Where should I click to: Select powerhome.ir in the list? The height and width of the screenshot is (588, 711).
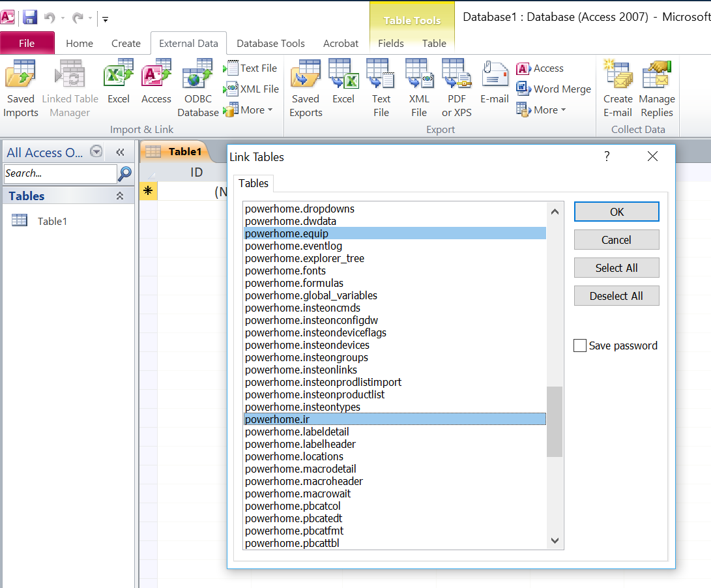click(394, 419)
